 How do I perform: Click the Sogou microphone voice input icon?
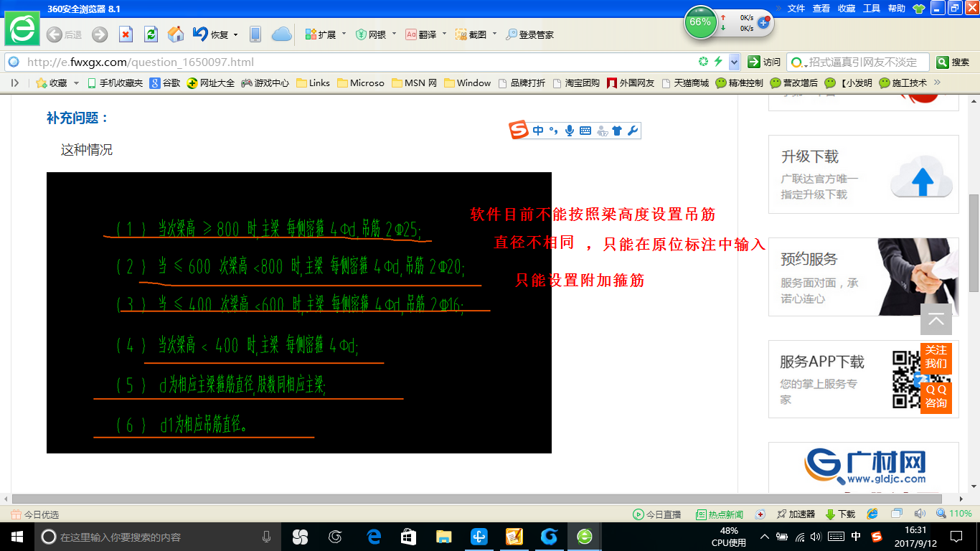(x=570, y=131)
